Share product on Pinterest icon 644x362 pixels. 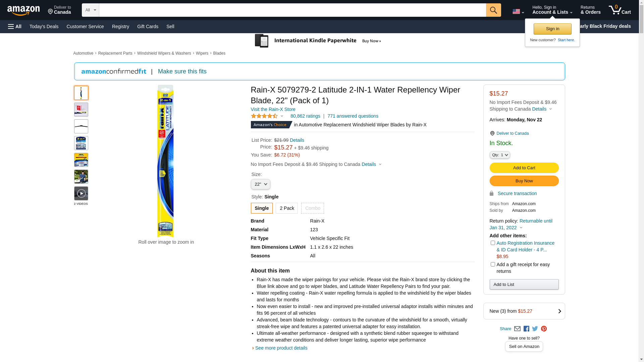(544, 329)
